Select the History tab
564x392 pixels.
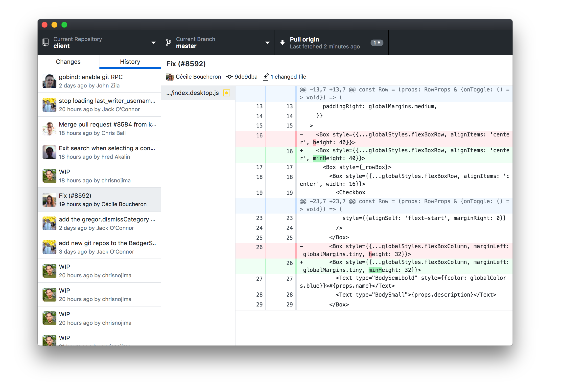click(x=130, y=61)
